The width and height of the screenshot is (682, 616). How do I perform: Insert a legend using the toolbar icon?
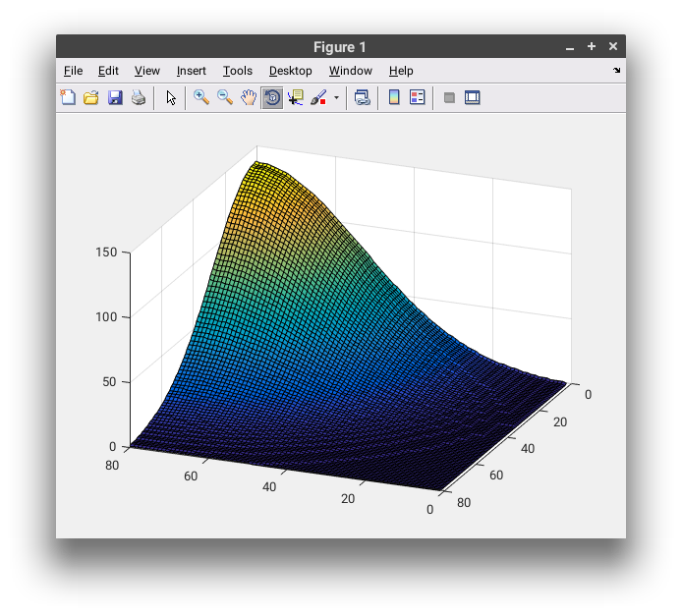(418, 97)
